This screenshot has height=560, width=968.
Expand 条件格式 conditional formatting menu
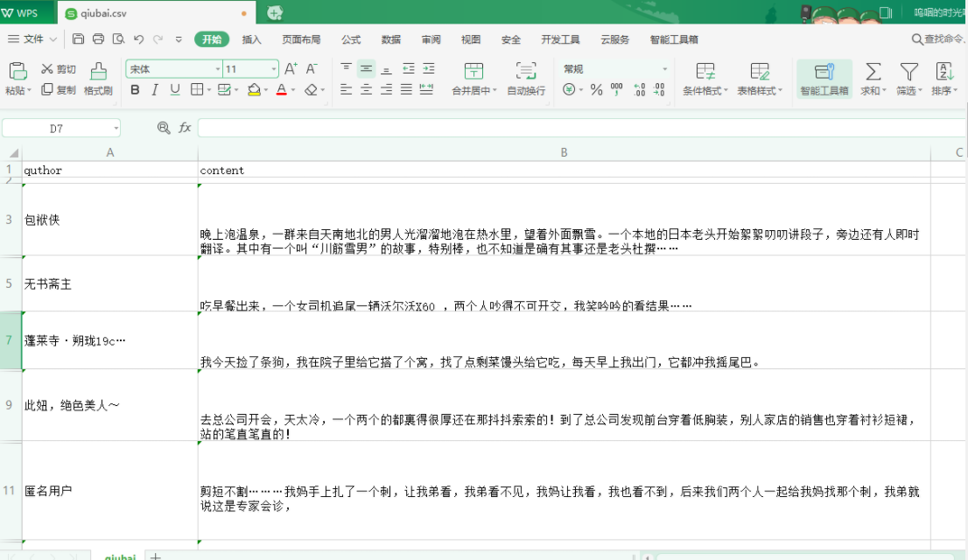click(x=726, y=91)
